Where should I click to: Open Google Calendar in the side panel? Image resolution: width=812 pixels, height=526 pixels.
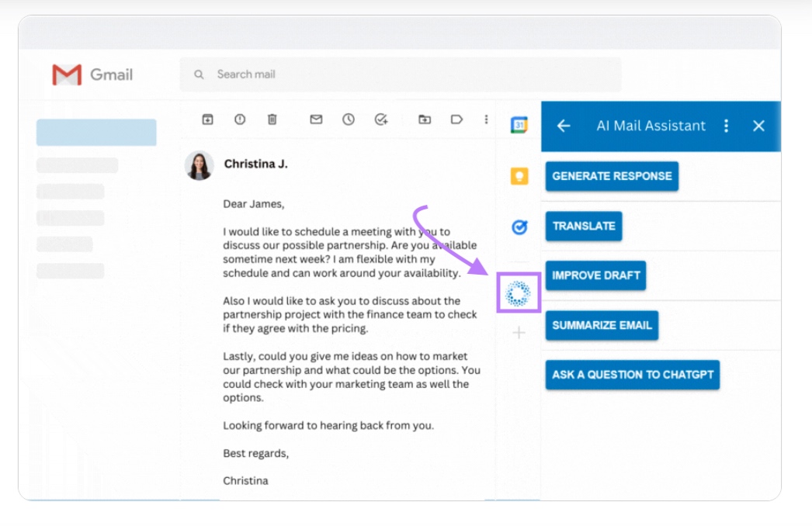click(519, 125)
